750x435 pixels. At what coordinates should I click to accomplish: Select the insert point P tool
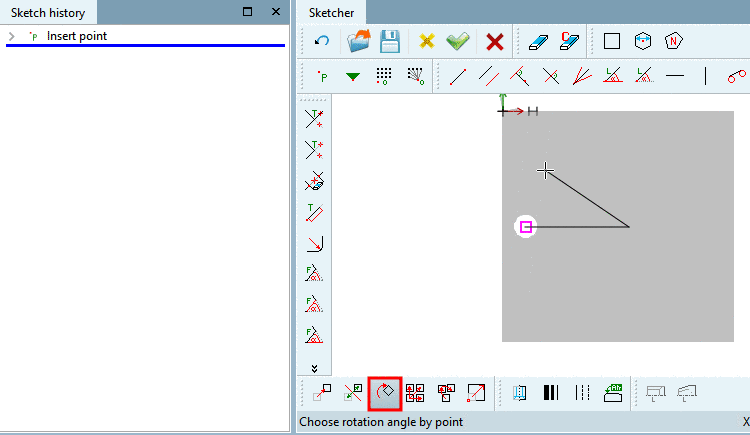tap(322, 76)
